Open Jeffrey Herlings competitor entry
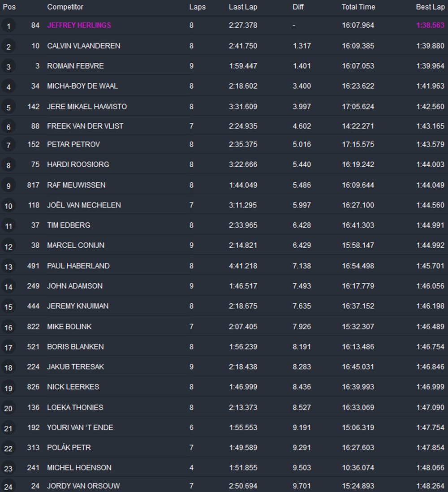Image resolution: width=448 pixels, height=492 pixels. point(79,25)
